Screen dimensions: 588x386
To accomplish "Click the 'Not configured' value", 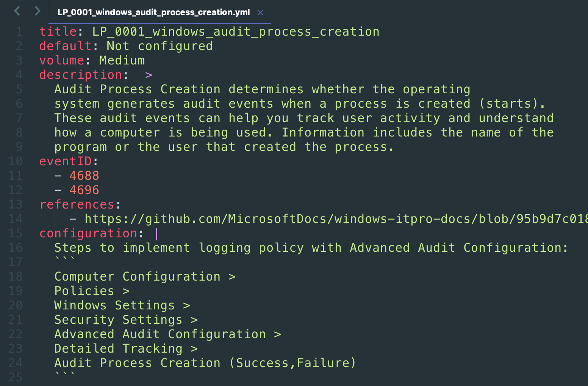I will click(x=160, y=46).
